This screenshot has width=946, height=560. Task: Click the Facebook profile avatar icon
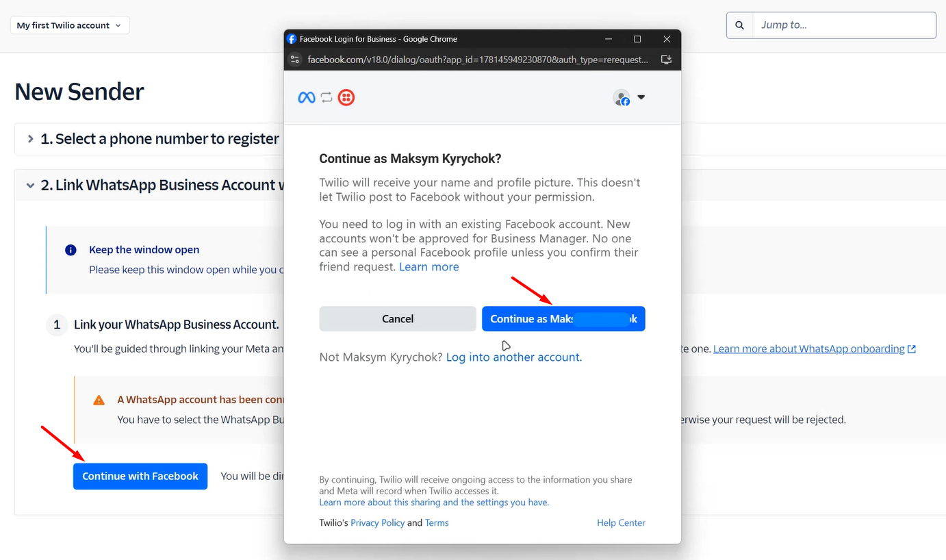coord(621,98)
